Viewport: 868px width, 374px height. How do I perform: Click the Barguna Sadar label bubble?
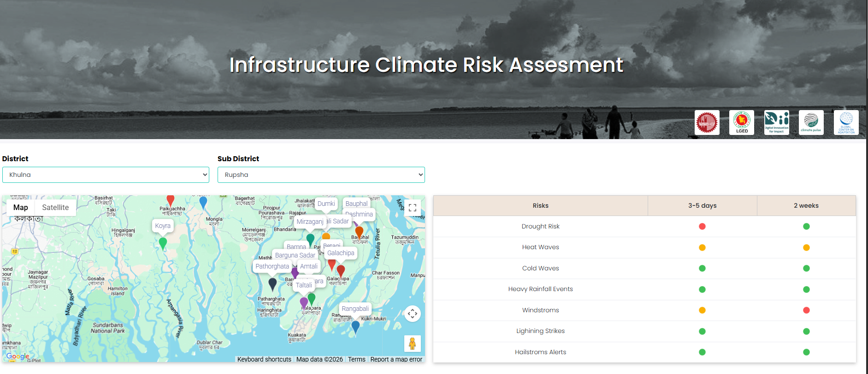[x=295, y=255]
